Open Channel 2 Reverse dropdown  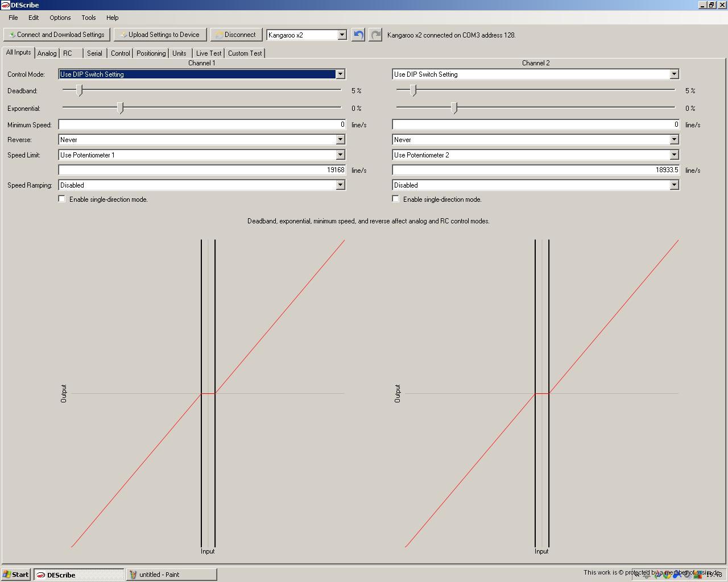tap(674, 139)
